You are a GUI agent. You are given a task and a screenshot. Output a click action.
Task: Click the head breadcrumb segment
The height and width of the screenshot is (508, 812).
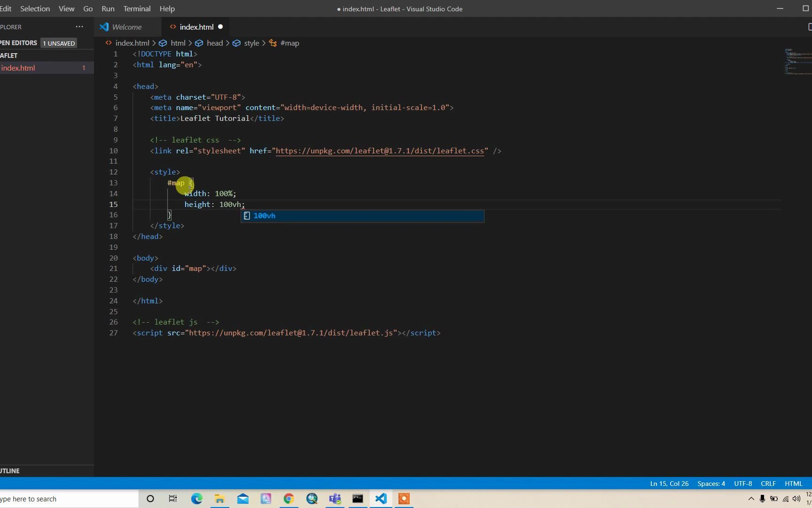214,43
